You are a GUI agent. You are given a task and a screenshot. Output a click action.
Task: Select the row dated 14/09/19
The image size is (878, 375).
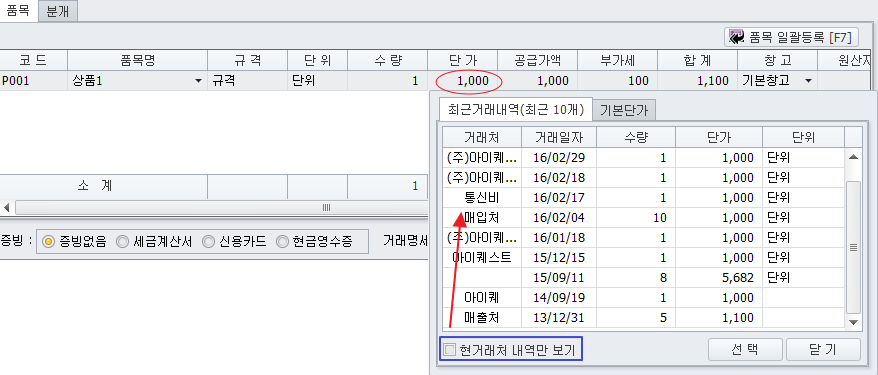(644, 298)
